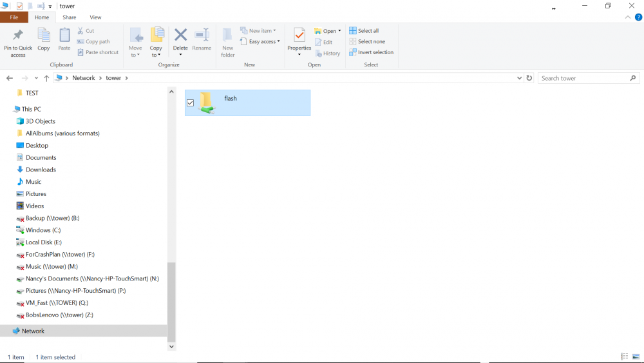Open recent locations dropdown

[x=36, y=78]
